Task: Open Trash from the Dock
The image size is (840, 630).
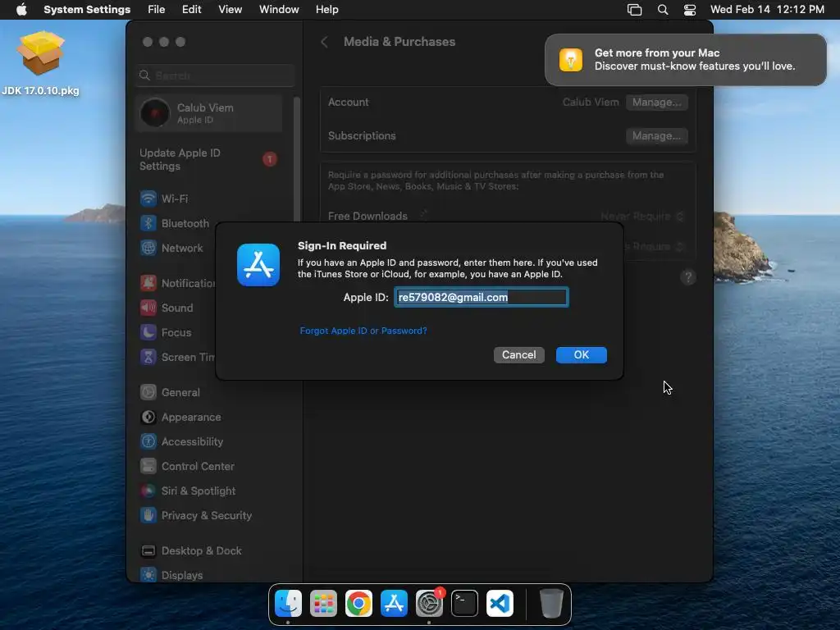Action: click(551, 603)
